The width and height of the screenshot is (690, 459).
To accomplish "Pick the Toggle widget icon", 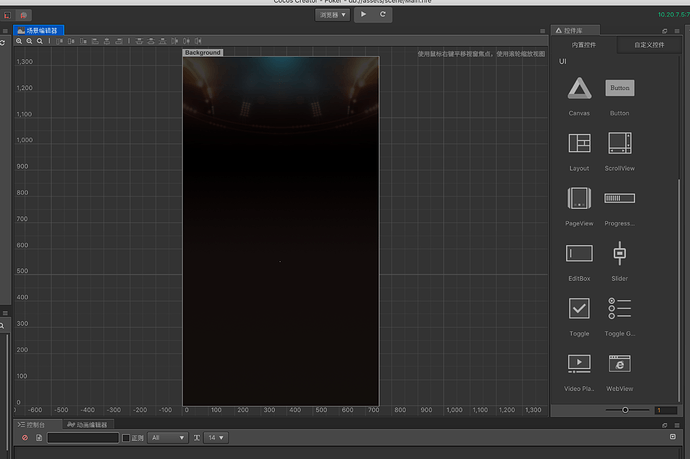I will (x=579, y=308).
